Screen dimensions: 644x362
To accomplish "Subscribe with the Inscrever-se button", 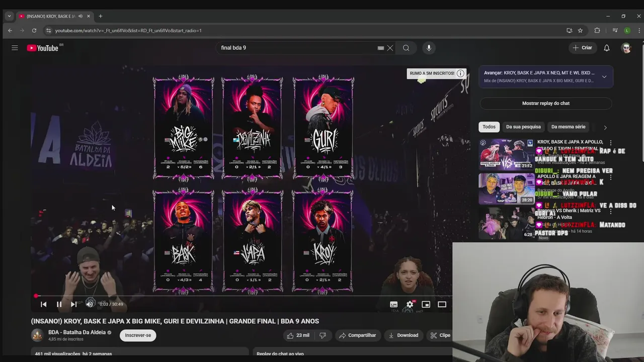I will point(138,335).
